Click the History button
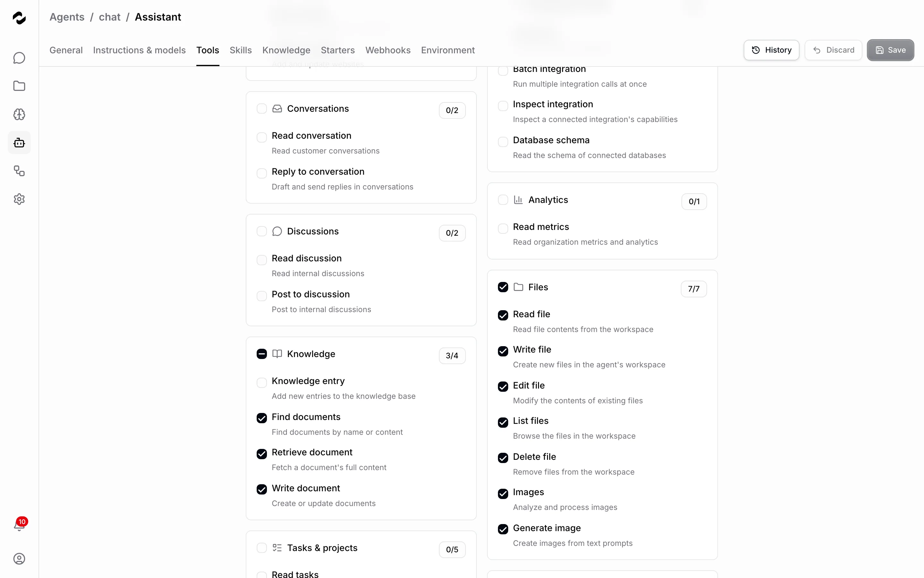 pyautogui.click(x=771, y=50)
